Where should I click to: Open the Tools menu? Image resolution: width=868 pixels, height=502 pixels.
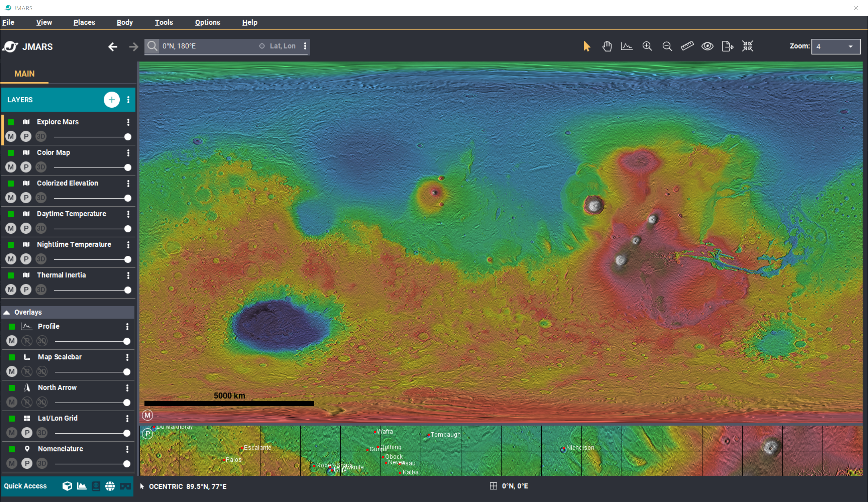[164, 22]
